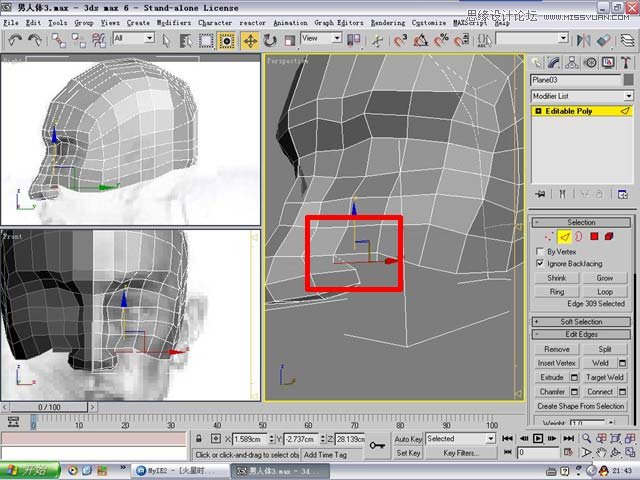Toggle the Angle Snap icon
Screen dimensions: 640x480
421,40
